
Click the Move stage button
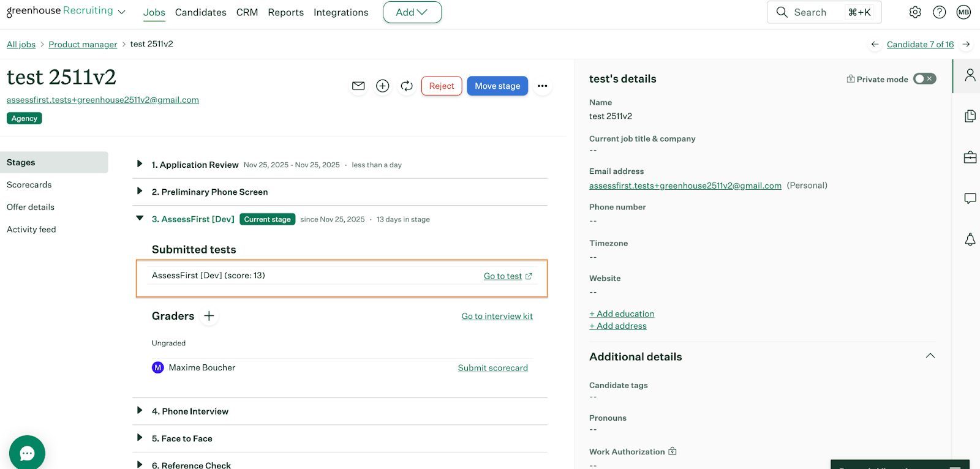[497, 86]
